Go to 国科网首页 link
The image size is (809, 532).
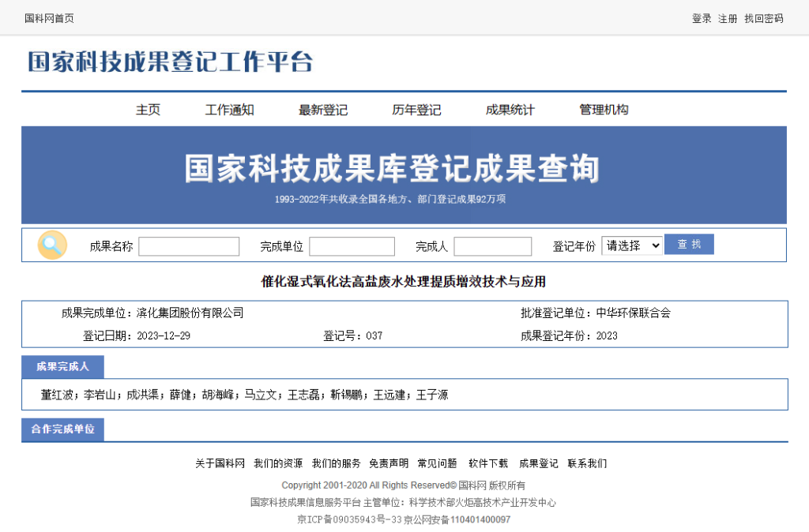(x=49, y=19)
